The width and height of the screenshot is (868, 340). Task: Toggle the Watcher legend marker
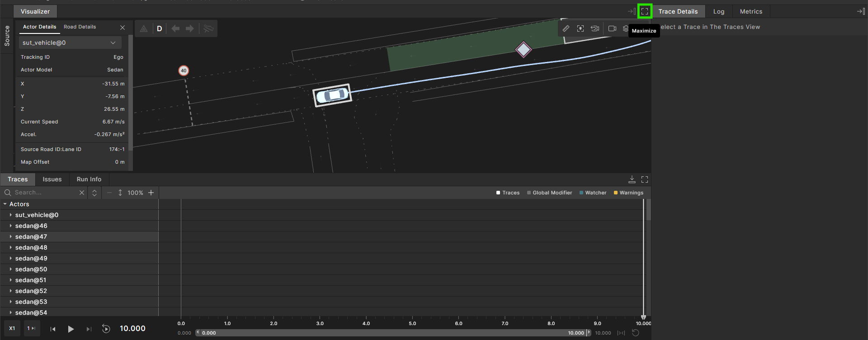(x=581, y=193)
